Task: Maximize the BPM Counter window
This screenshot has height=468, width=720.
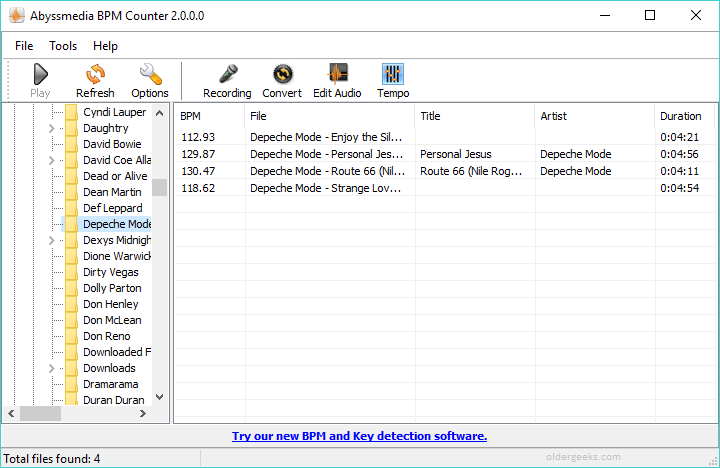Action: (650, 15)
